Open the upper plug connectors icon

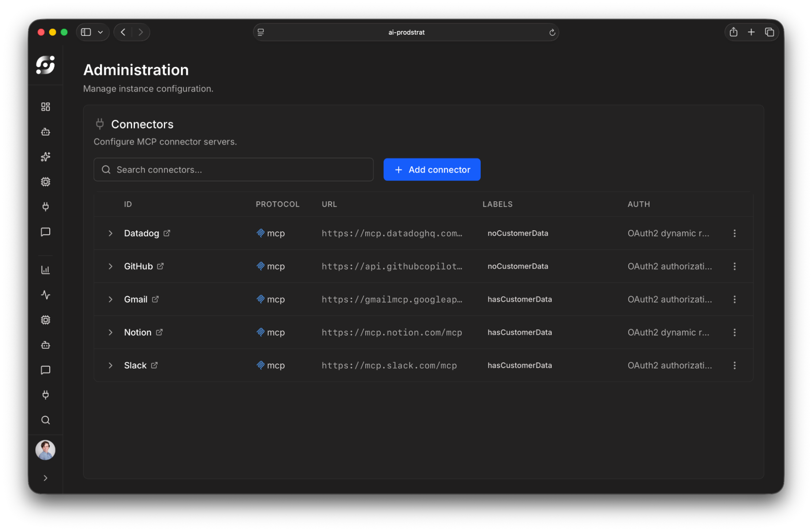pyautogui.click(x=45, y=207)
